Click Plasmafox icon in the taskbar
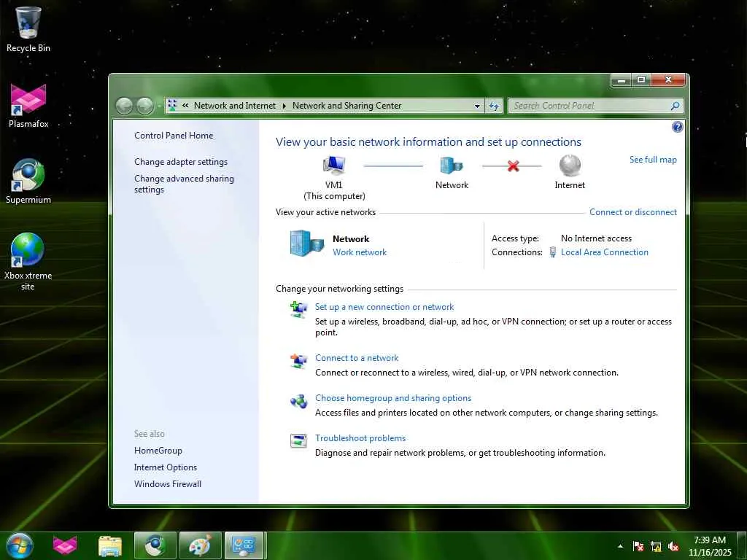Image resolution: width=747 pixels, height=560 pixels. (65, 545)
